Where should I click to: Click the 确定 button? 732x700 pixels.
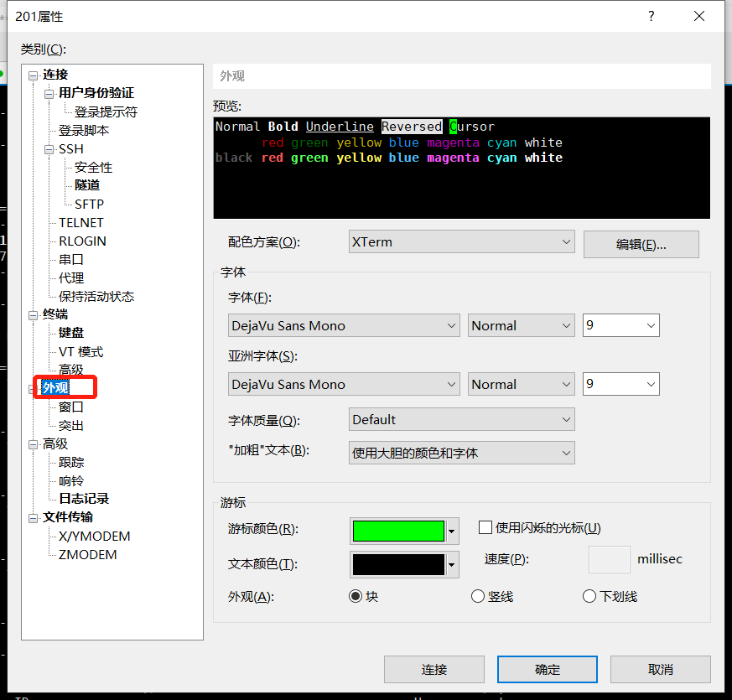(548, 670)
